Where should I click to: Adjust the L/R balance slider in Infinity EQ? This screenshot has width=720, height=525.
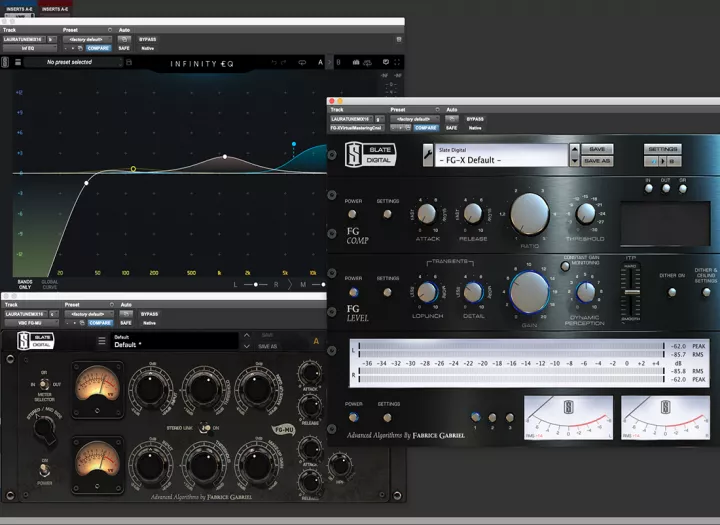tap(256, 285)
